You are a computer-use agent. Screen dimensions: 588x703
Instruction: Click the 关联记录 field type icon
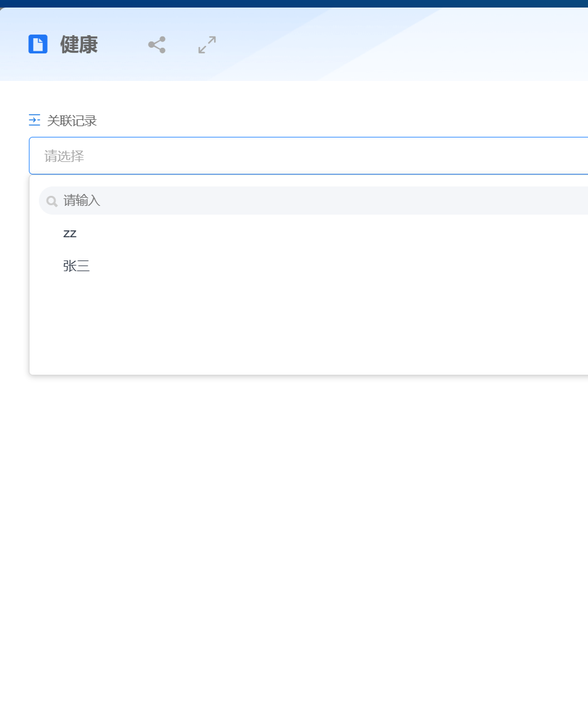[x=35, y=120]
